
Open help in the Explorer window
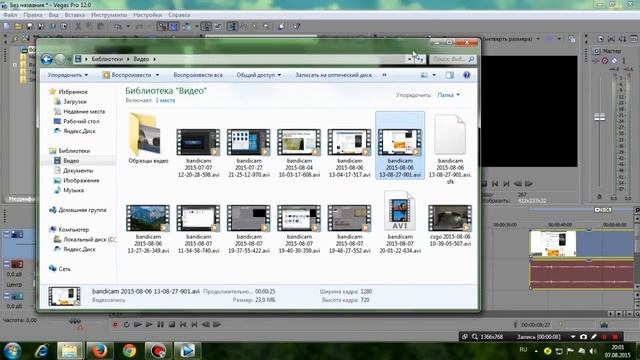click(467, 75)
